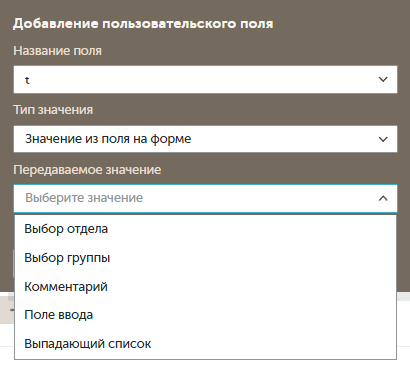Expand the Название поля dropdown chevron

pyautogui.click(x=383, y=79)
